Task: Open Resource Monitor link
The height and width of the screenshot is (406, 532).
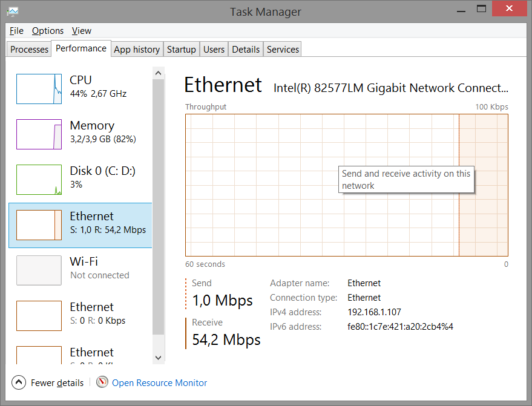Action: (x=159, y=383)
